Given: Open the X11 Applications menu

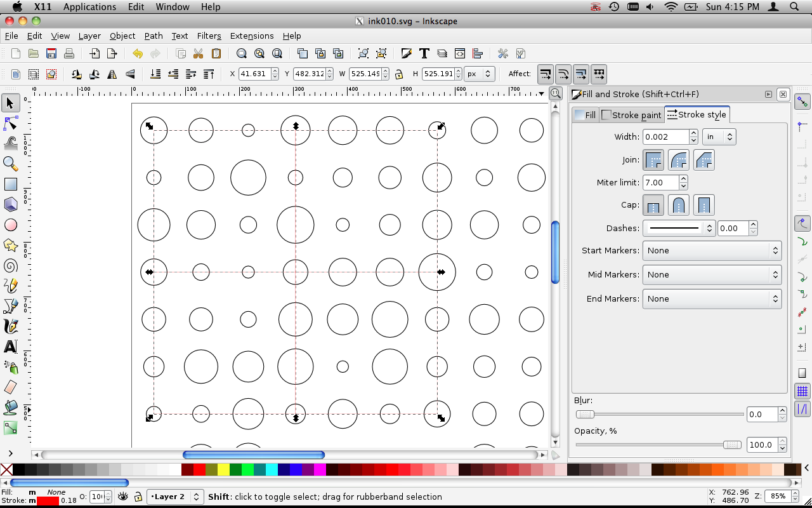Looking at the screenshot, I should pos(89,7).
